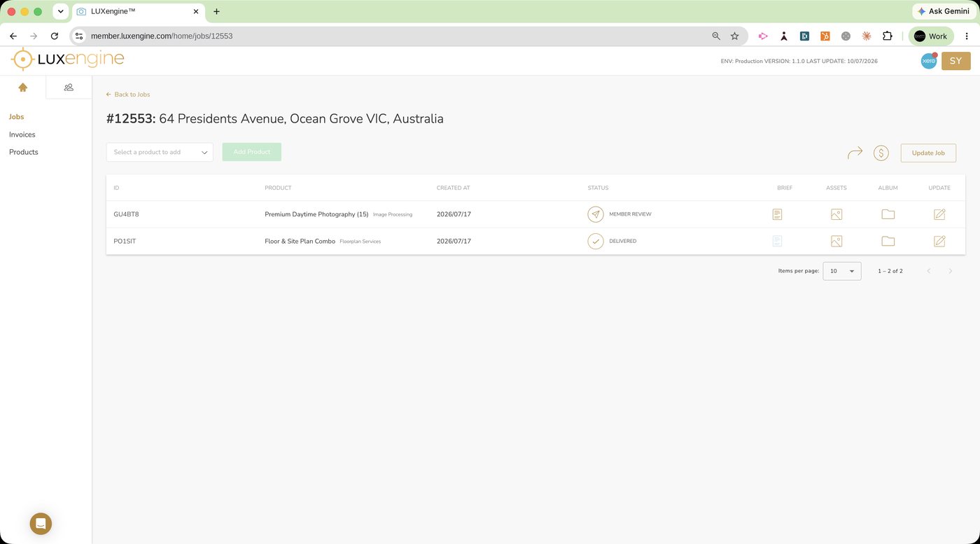Open assets for Premium Daytime Photography row
The height and width of the screenshot is (544, 980).
(836, 214)
